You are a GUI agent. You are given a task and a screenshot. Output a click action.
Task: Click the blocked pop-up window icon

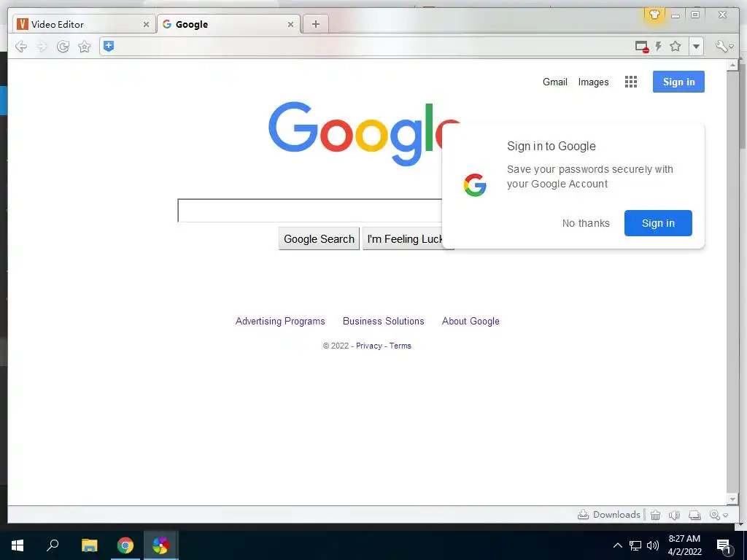(x=642, y=47)
